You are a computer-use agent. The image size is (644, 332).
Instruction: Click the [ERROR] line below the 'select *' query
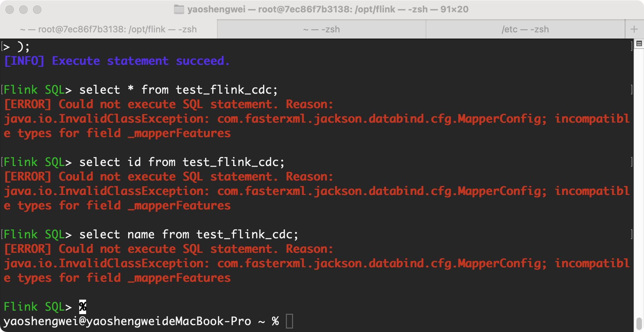pos(168,104)
